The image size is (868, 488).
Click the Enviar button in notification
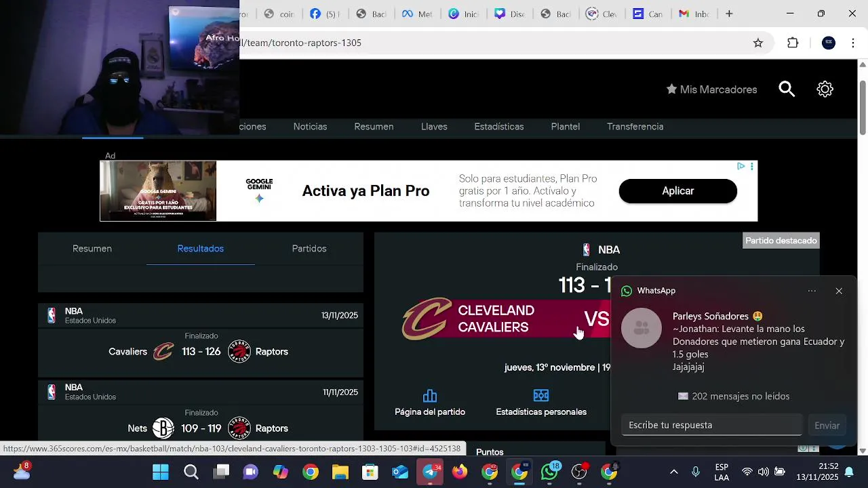pyautogui.click(x=827, y=425)
